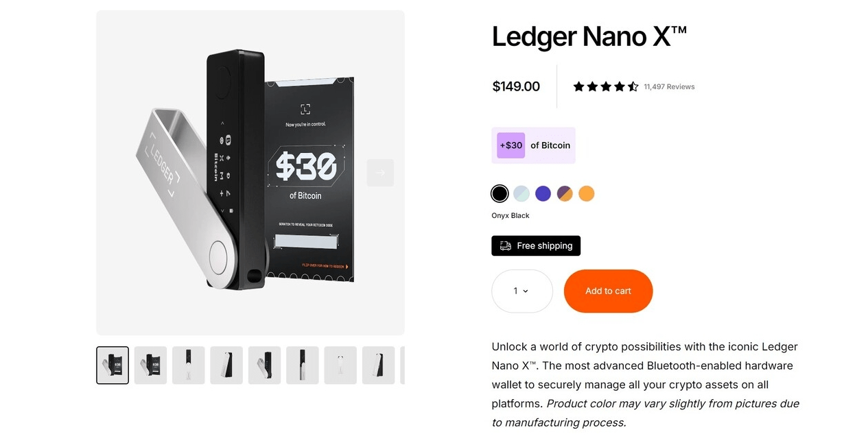Select the orange color variant
Viewport: 868px width, 443px height.
tap(587, 193)
